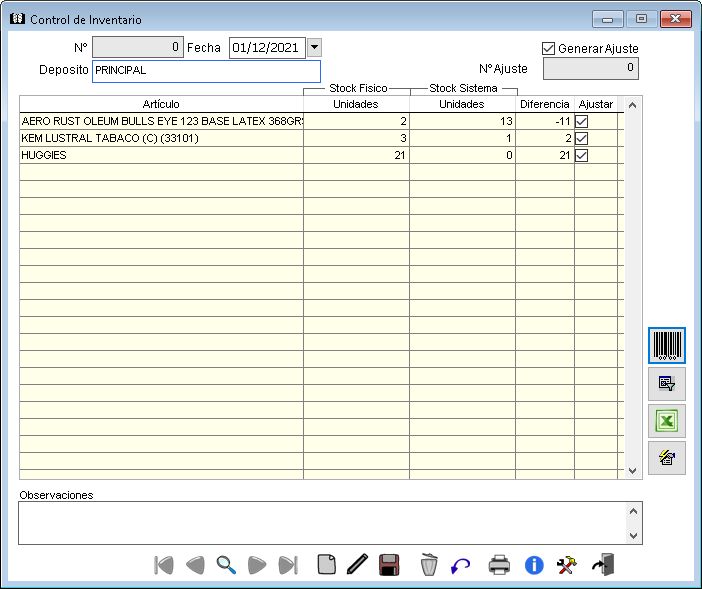Create a new inventory control document

pyautogui.click(x=327, y=565)
